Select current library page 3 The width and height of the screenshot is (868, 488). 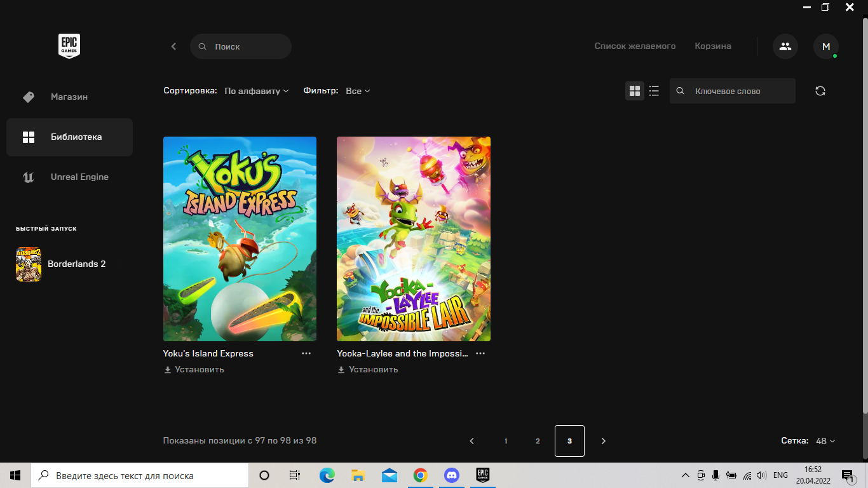tap(569, 441)
